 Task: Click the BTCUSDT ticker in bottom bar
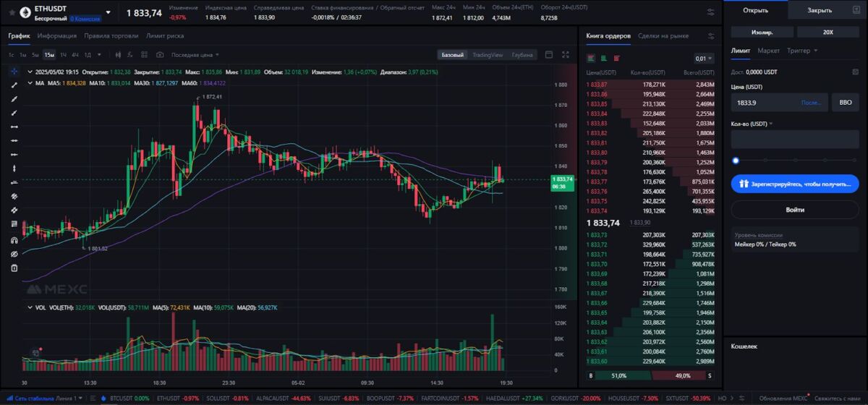(x=129, y=398)
